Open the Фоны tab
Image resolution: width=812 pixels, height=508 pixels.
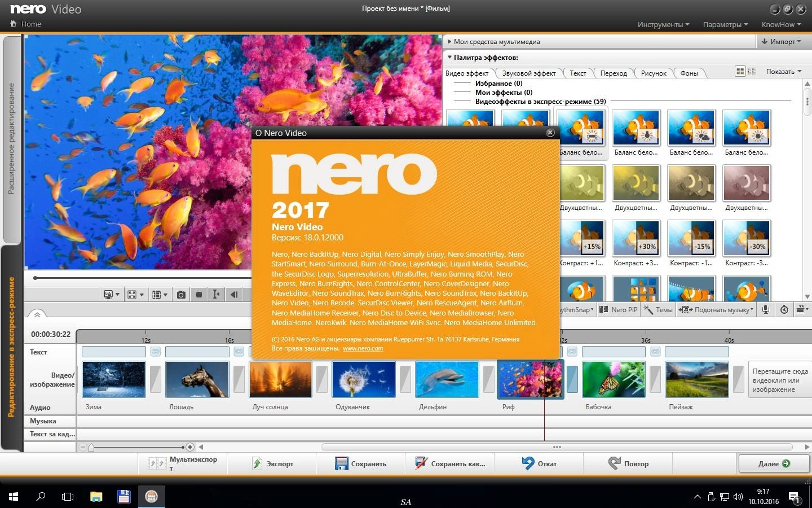[x=689, y=73]
